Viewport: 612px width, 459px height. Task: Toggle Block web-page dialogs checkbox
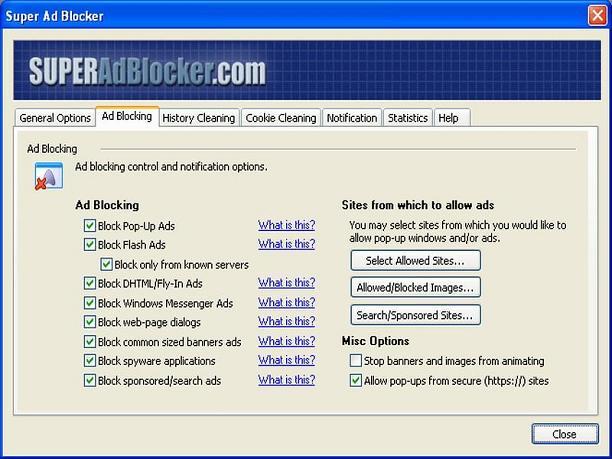click(x=90, y=322)
